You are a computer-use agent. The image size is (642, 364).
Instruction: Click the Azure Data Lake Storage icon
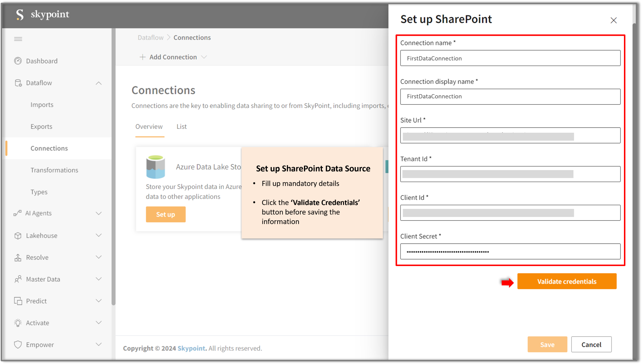click(155, 166)
